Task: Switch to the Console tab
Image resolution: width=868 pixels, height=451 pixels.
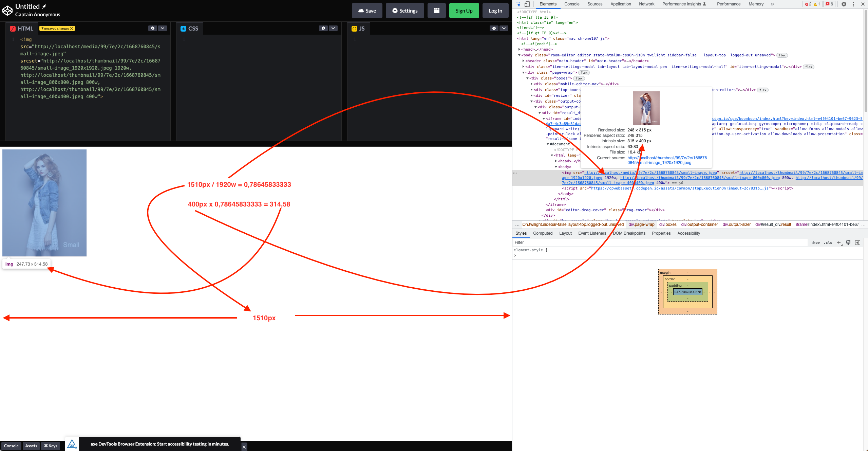Action: (572, 4)
